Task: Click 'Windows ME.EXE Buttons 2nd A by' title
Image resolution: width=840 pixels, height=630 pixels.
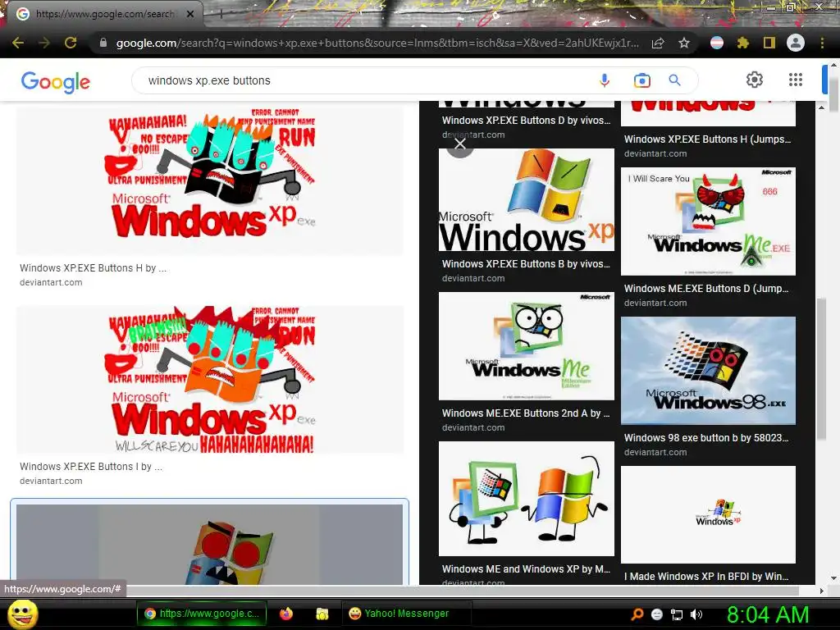Action: (x=526, y=413)
